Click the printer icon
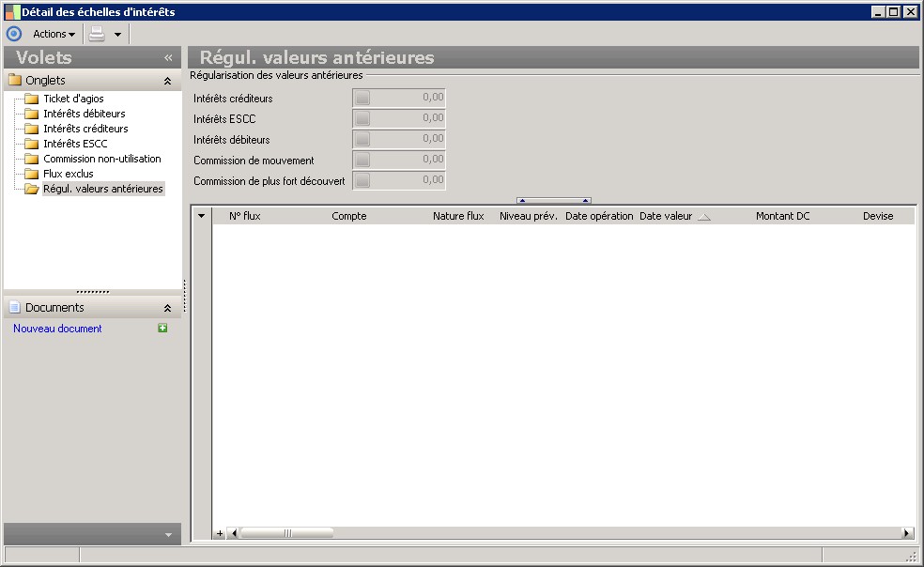 [x=97, y=34]
